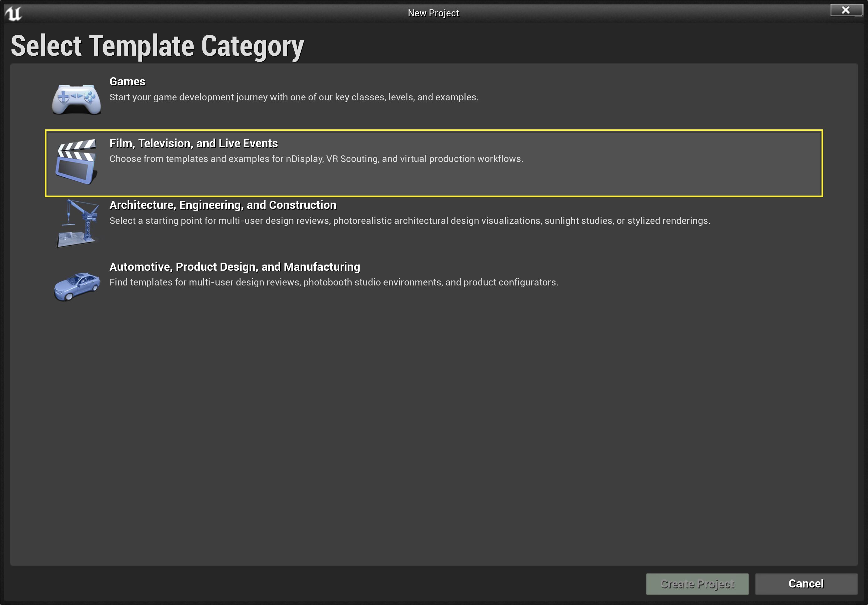Click the Unreal Engine logo in title bar
This screenshot has width=868, height=605.
[x=13, y=14]
